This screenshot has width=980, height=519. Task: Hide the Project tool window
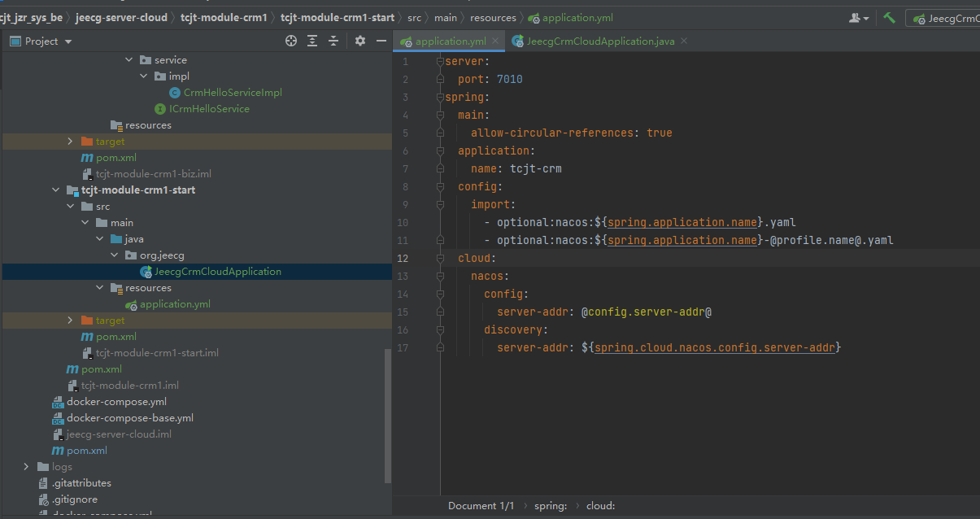381,41
